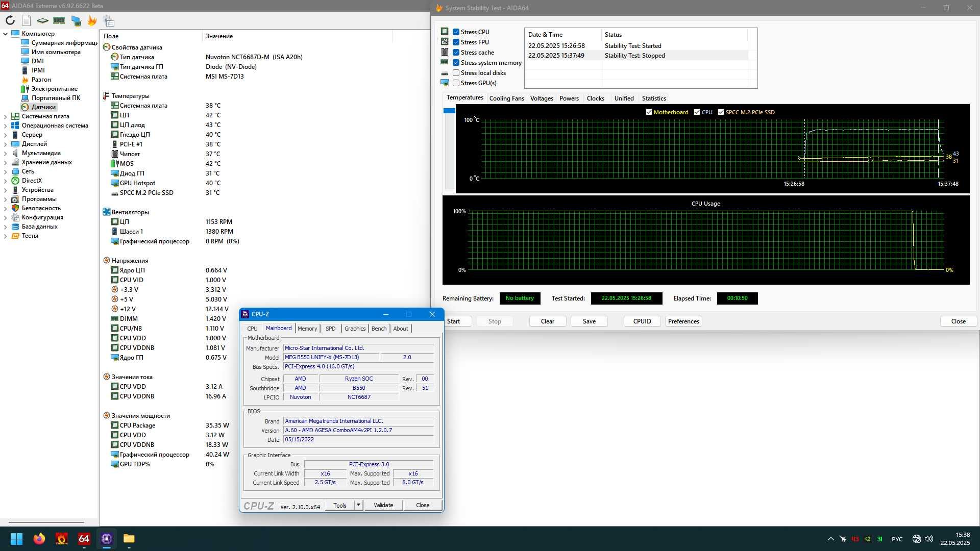
Task: Click the volume speaker tray icon
Action: coord(928,539)
